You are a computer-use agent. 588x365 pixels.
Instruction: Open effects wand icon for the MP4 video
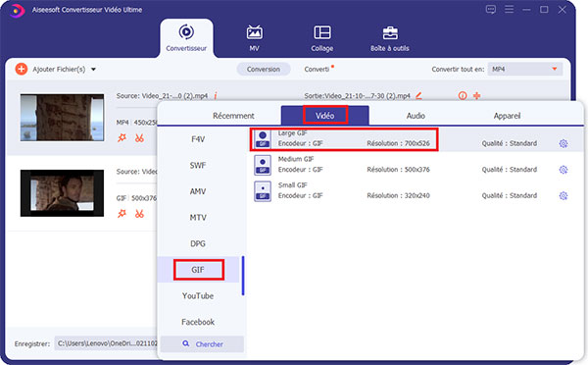pyautogui.click(x=122, y=137)
